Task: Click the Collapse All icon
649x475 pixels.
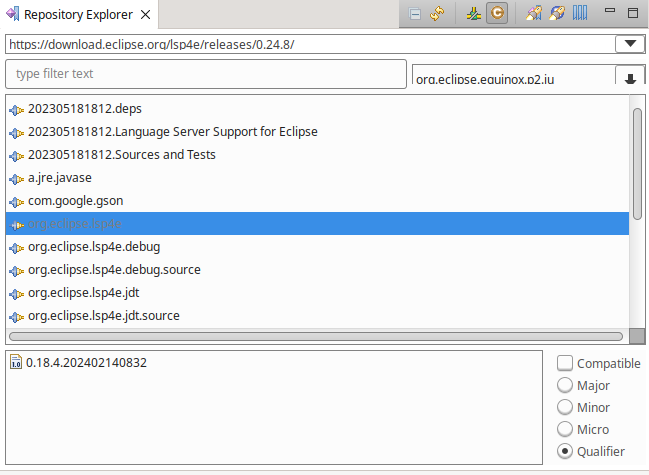Action: 415,14
